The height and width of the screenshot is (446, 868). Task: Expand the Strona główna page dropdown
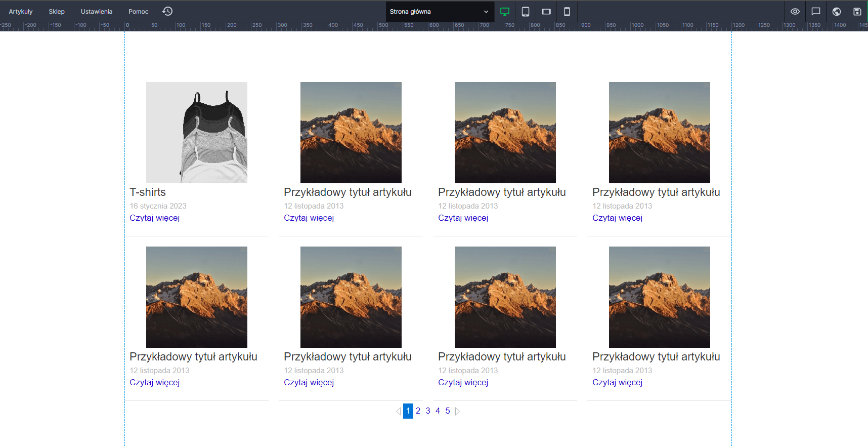(439, 12)
